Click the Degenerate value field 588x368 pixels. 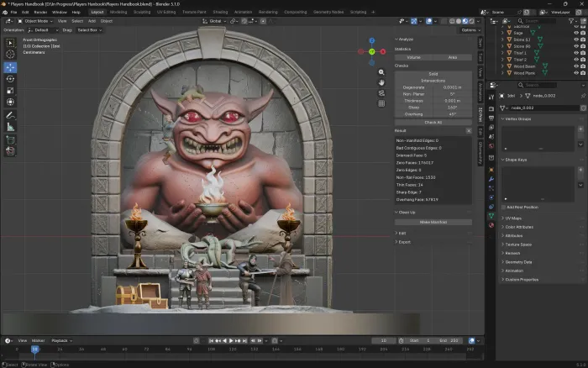click(x=452, y=87)
